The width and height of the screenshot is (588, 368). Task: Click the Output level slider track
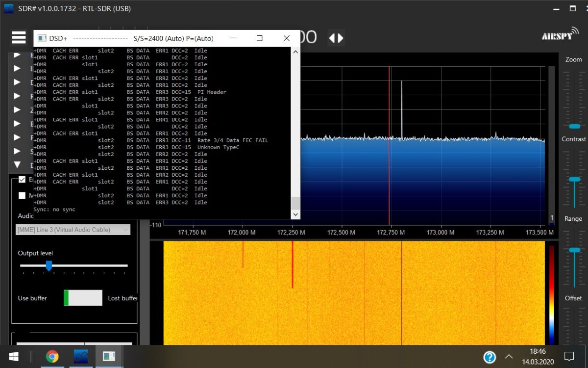pos(88,265)
